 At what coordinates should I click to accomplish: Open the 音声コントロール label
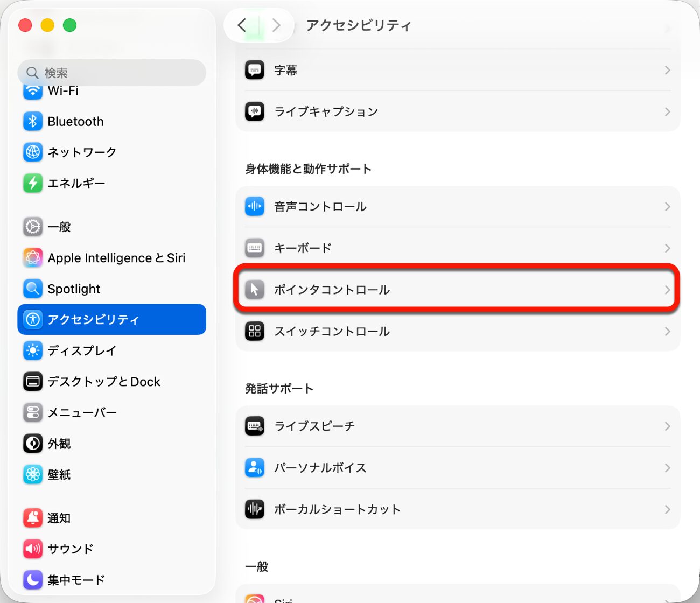(x=320, y=207)
